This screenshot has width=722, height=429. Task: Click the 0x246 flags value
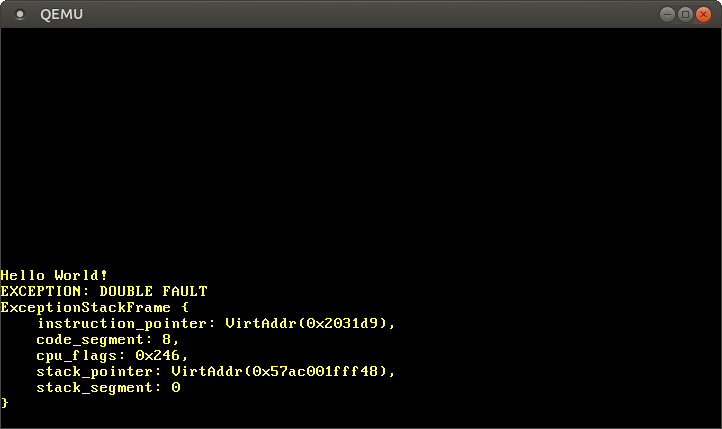pos(162,355)
